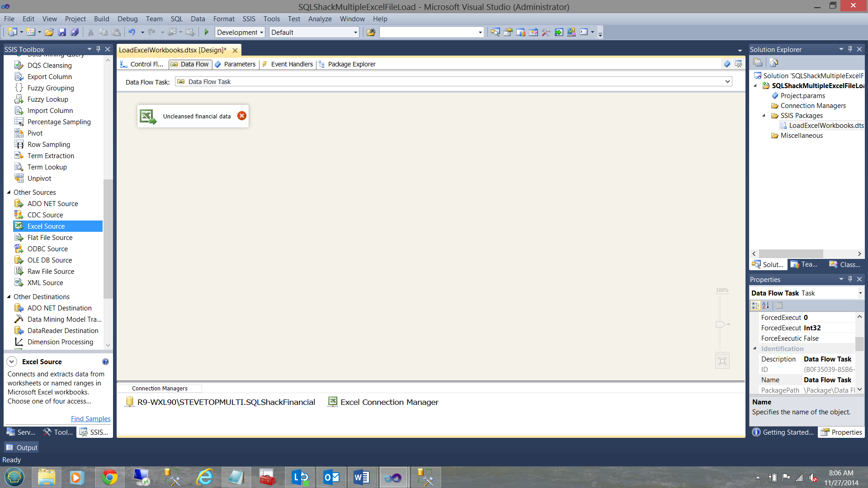Click the fit-to-window zoom icon on canvas

722,361
